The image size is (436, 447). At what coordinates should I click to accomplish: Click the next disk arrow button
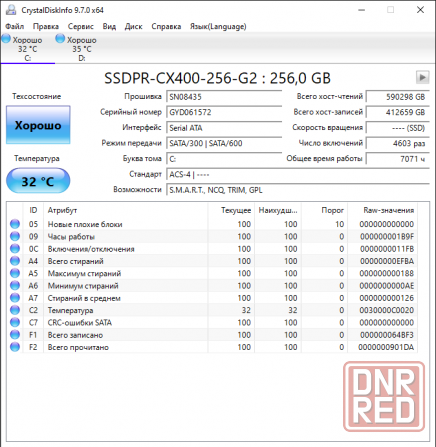point(422,77)
